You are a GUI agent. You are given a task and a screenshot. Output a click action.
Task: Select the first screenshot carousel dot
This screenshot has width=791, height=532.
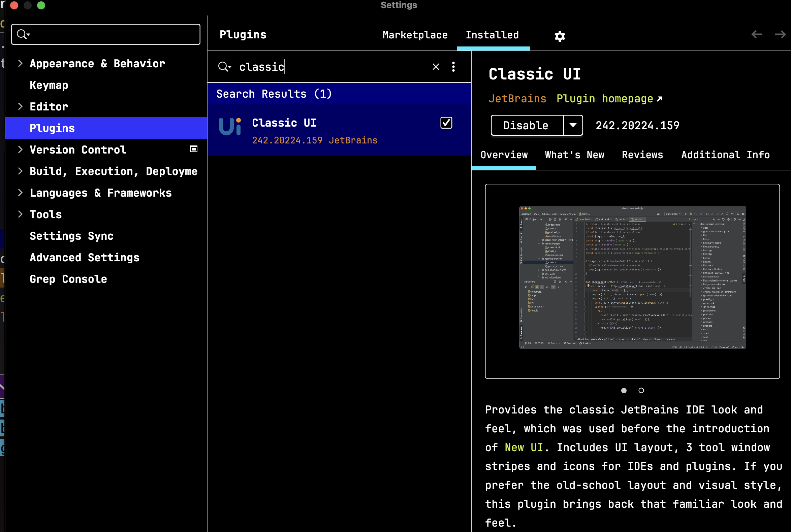click(x=624, y=391)
